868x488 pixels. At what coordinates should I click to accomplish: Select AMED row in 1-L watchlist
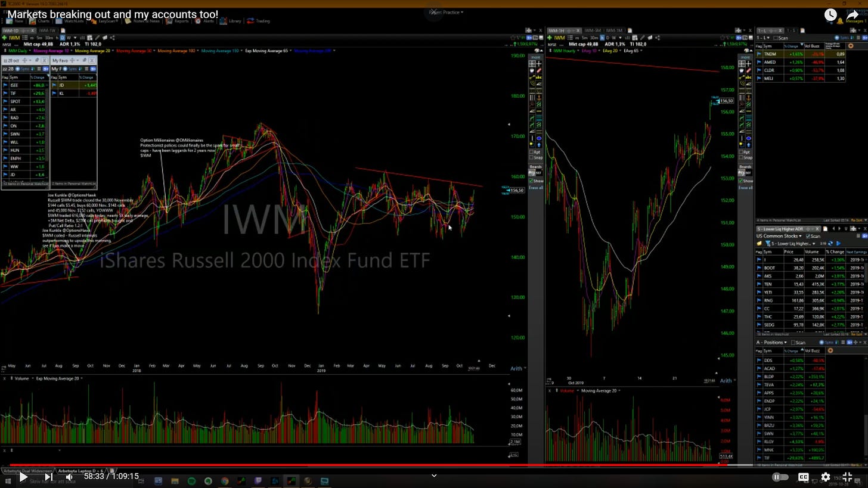point(801,62)
